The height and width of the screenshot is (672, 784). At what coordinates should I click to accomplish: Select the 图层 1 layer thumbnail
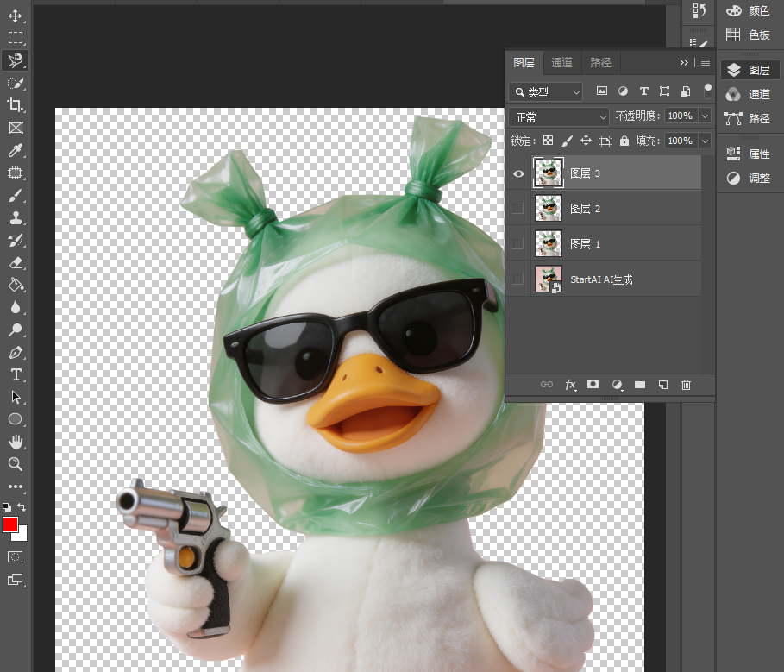pyautogui.click(x=548, y=243)
